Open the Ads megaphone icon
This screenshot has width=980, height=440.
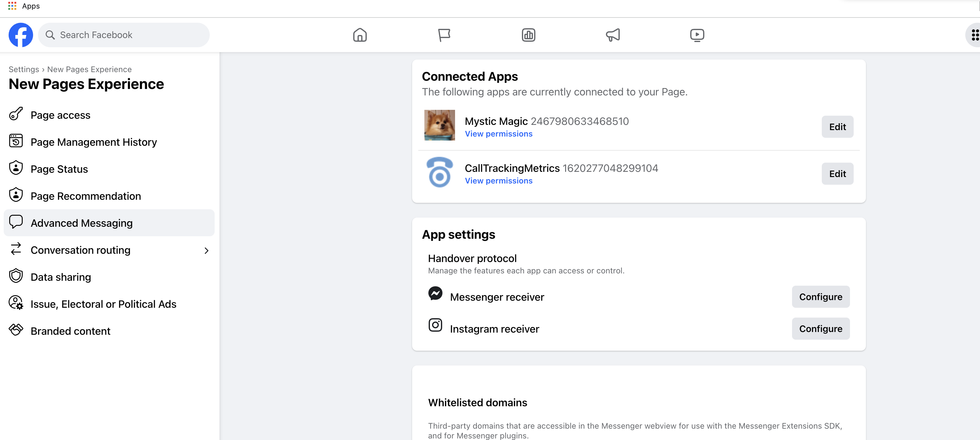[x=613, y=35]
